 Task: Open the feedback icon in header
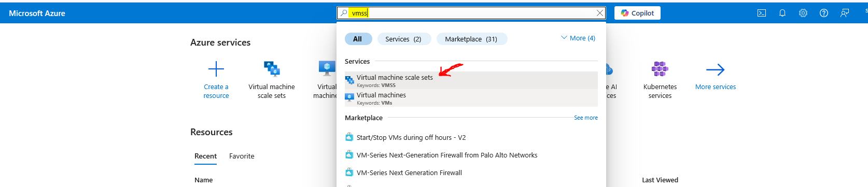pos(845,13)
